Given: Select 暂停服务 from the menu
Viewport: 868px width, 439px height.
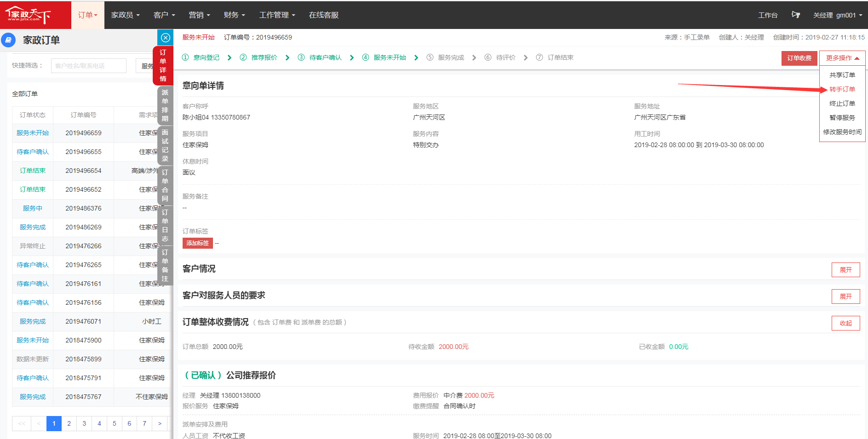Looking at the screenshot, I should 842,118.
